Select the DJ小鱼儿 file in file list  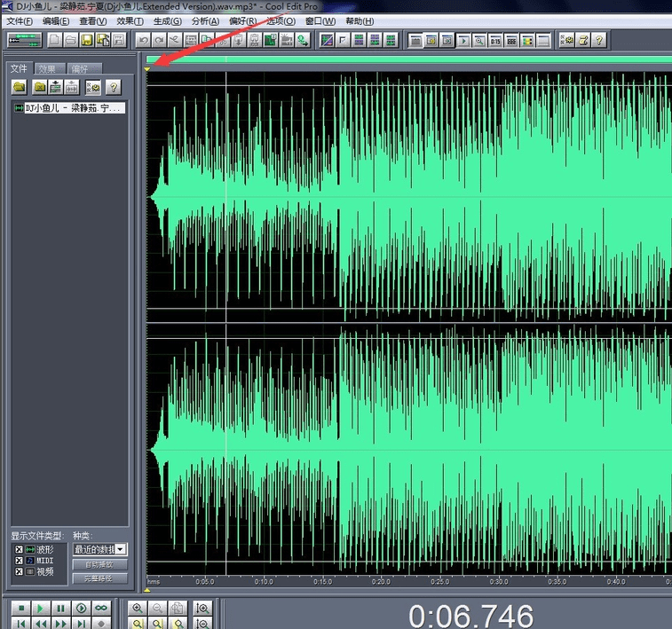(69, 108)
